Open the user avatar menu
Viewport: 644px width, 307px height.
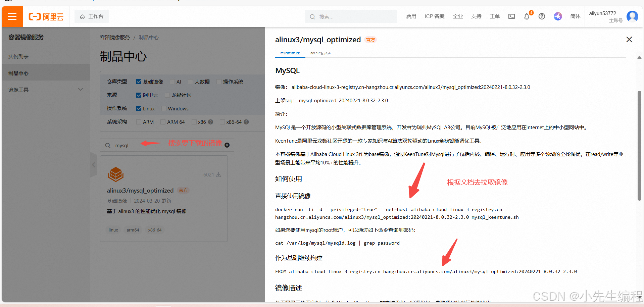tap(632, 16)
